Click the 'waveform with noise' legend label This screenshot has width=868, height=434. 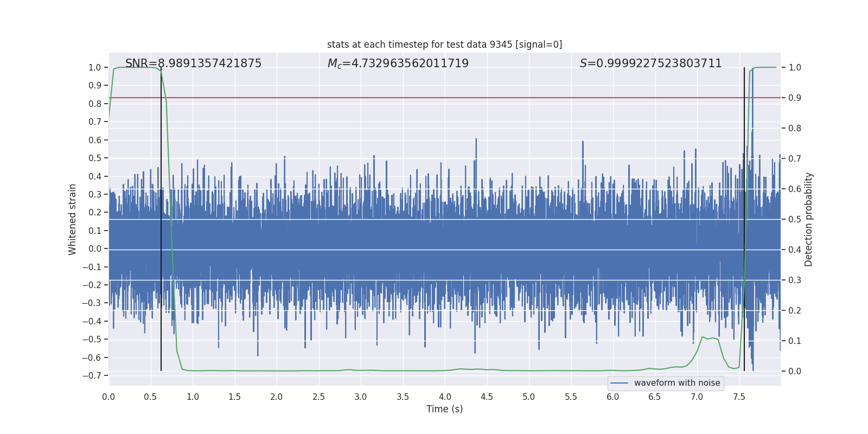(676, 383)
